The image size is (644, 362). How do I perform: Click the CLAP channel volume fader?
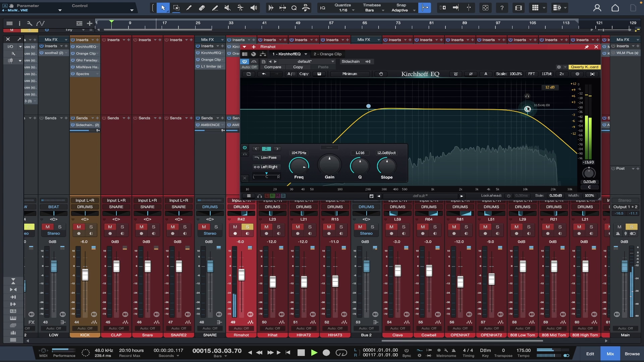(x=116, y=267)
